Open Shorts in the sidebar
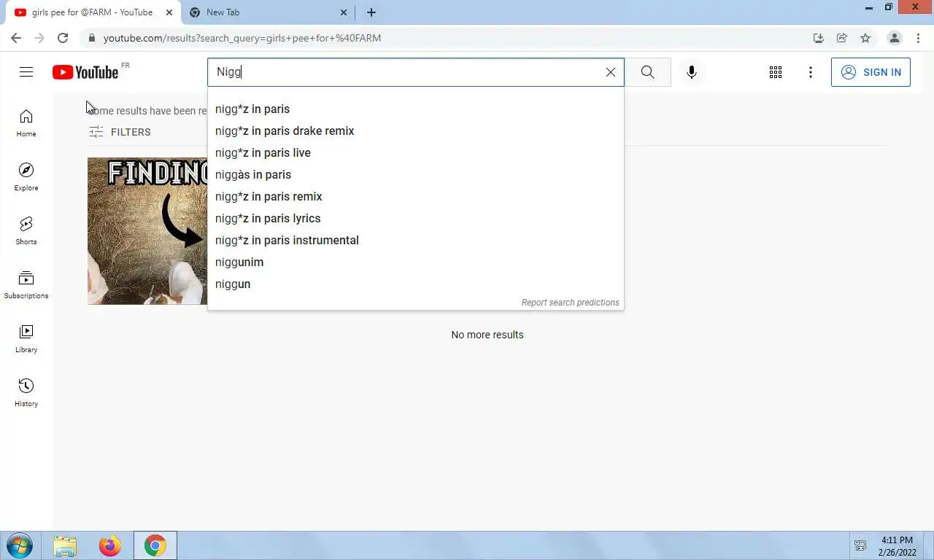This screenshot has height=560, width=934. pos(26,231)
